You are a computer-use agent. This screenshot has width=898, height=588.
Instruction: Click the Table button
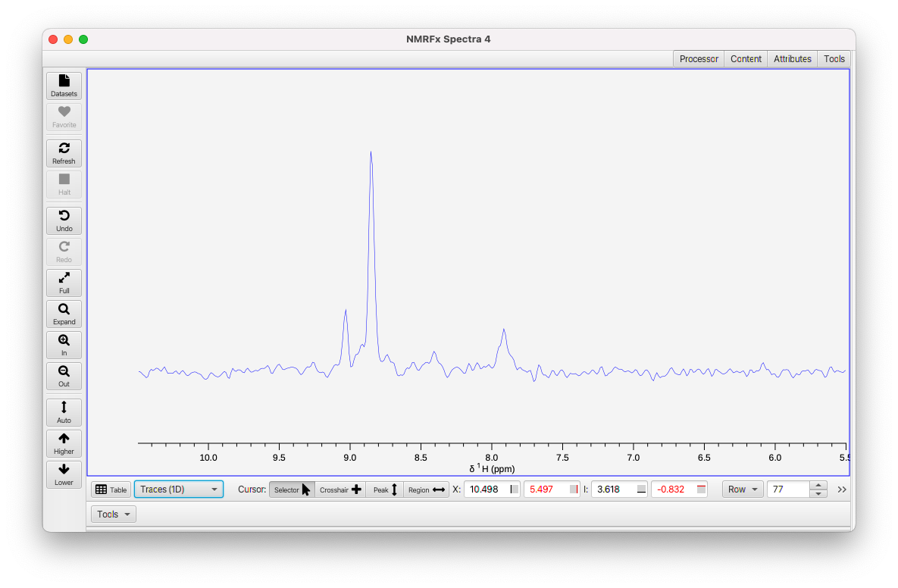tap(111, 489)
